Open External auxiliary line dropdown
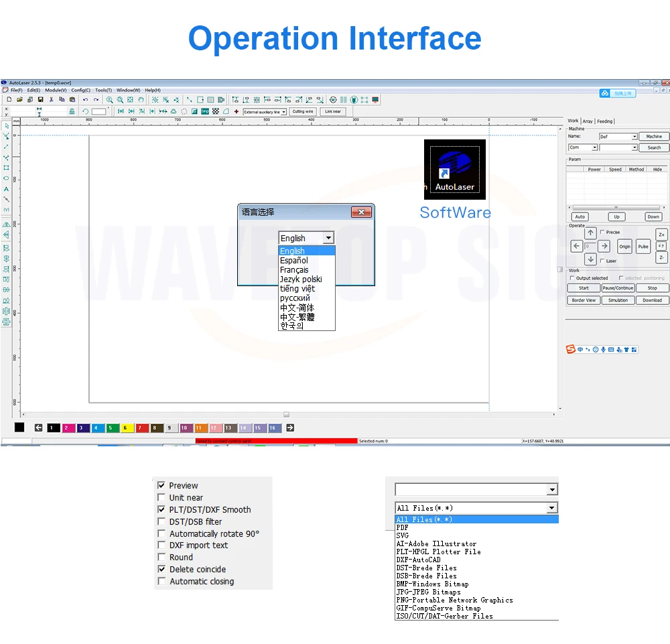 (283, 112)
